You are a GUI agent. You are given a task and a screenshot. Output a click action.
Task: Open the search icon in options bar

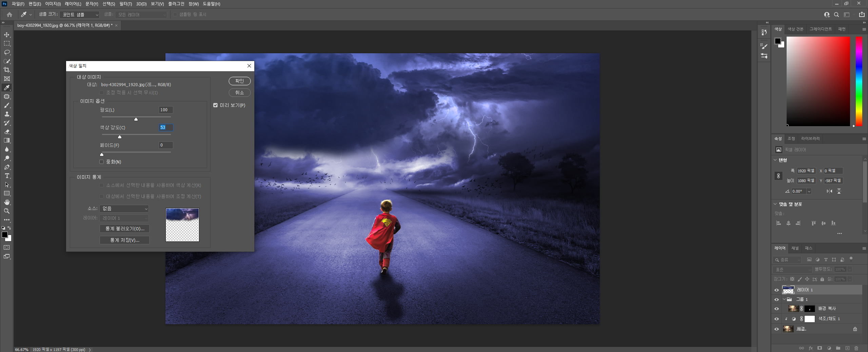pos(836,15)
